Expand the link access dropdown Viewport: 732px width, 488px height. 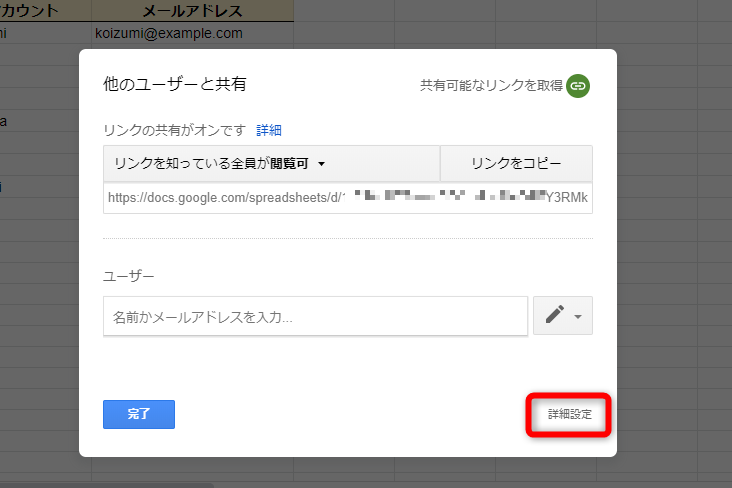271,163
